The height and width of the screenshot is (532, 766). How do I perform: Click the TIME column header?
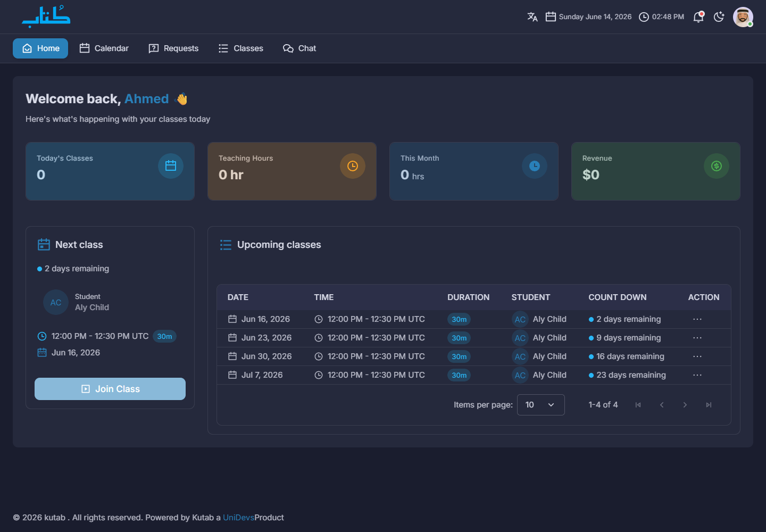coord(324,297)
